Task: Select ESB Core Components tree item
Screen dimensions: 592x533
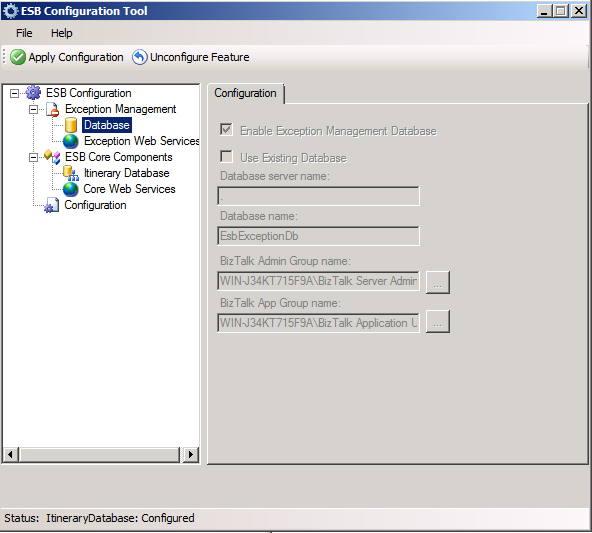Action: click(119, 157)
